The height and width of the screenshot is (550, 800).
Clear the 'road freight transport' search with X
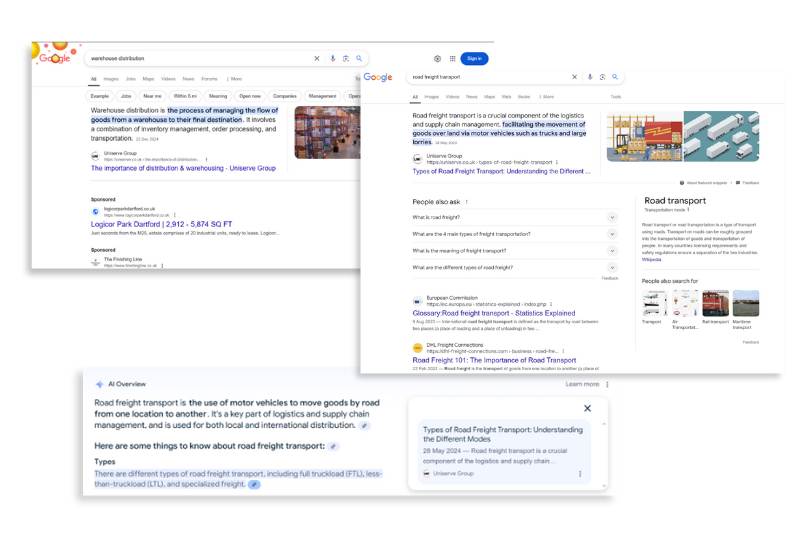tap(574, 77)
